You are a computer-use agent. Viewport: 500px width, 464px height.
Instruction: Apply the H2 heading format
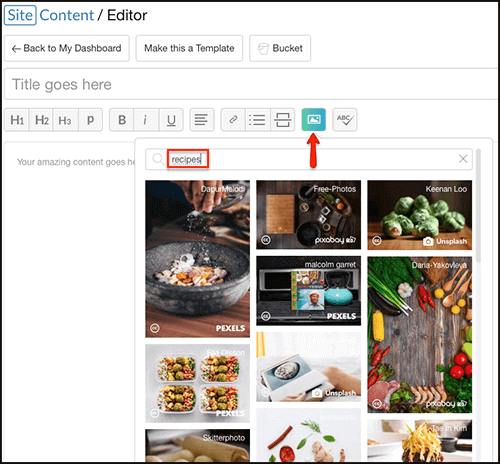point(41,120)
